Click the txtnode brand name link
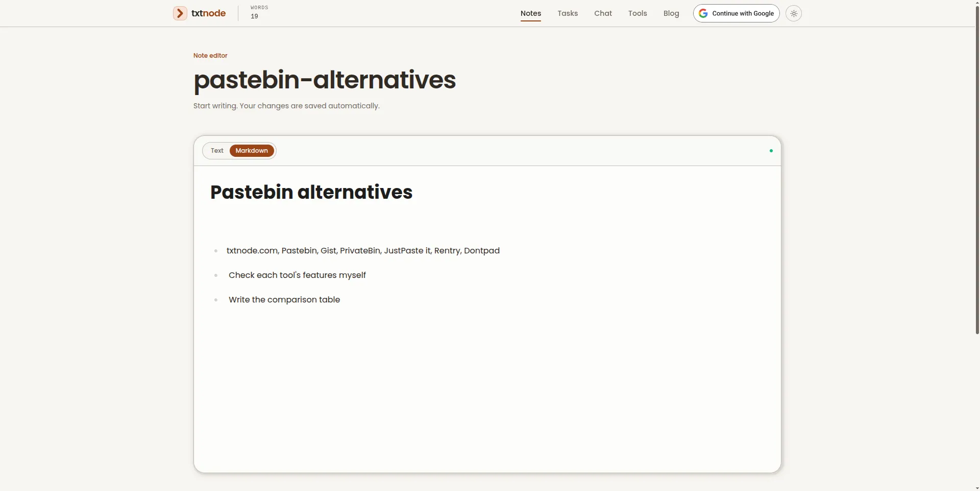This screenshot has height=491, width=980. (x=208, y=13)
